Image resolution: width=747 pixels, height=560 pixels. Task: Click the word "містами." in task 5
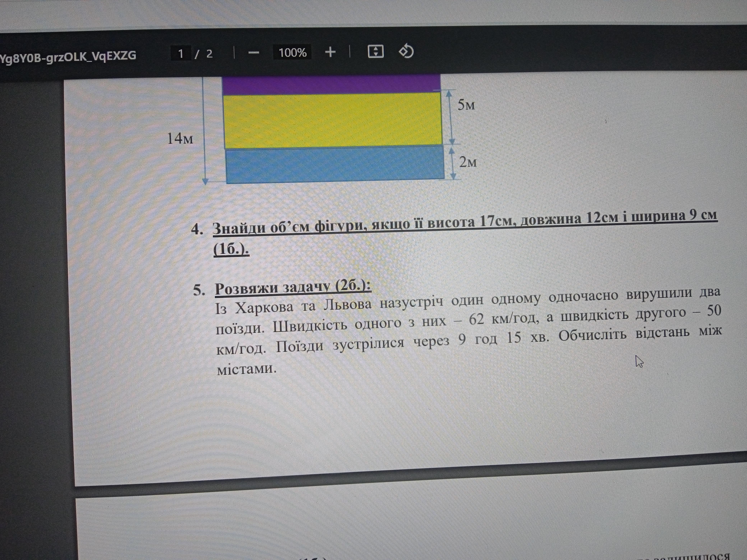pyautogui.click(x=247, y=369)
